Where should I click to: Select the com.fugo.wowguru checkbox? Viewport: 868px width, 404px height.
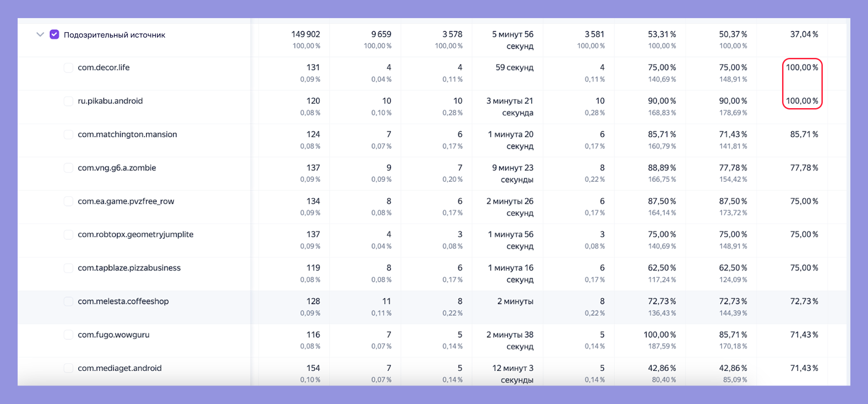coord(68,335)
